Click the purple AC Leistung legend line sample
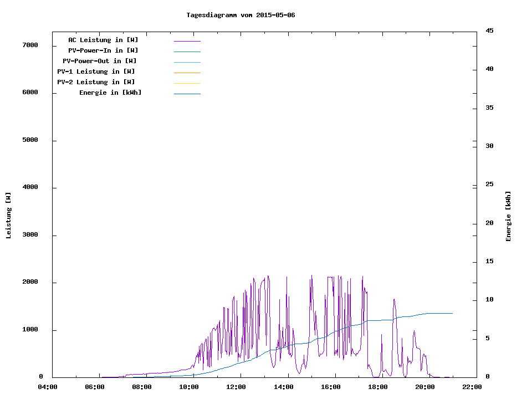532x399 pixels. click(187, 41)
